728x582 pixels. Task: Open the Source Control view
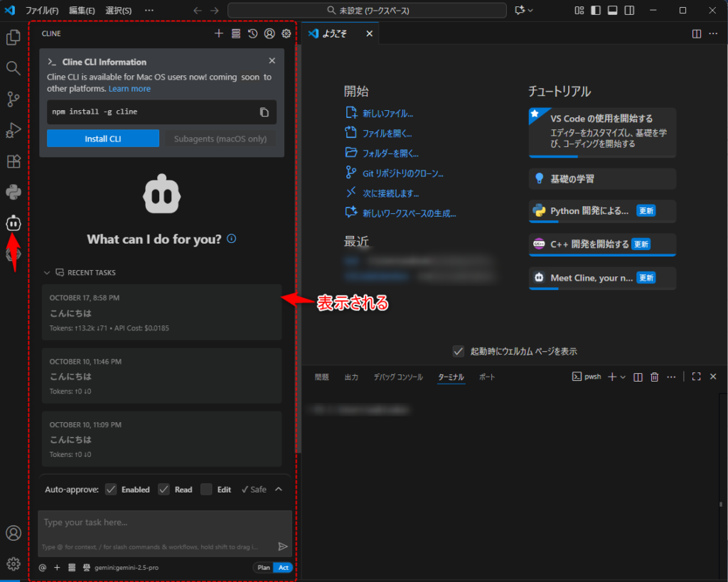coord(13,99)
